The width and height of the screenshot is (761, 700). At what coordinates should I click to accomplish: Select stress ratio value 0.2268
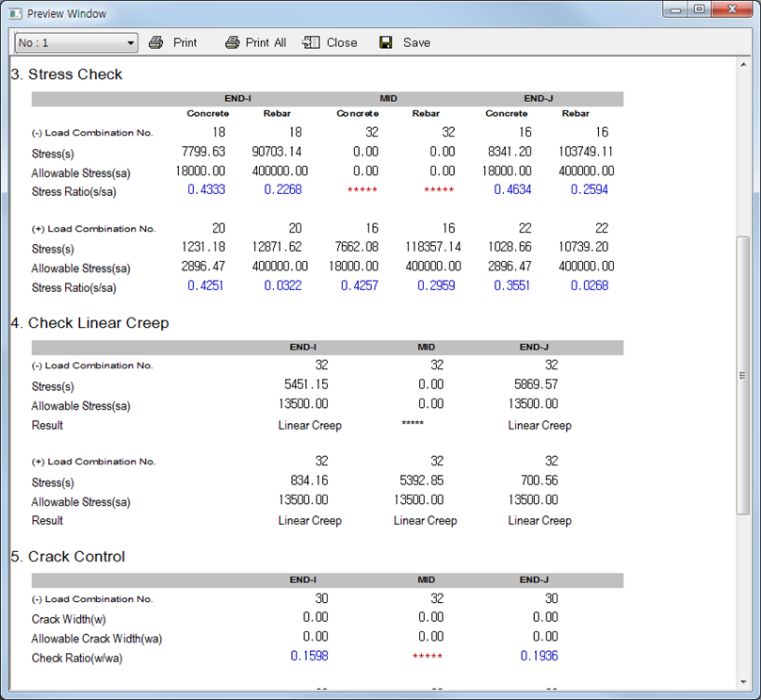[x=283, y=189]
